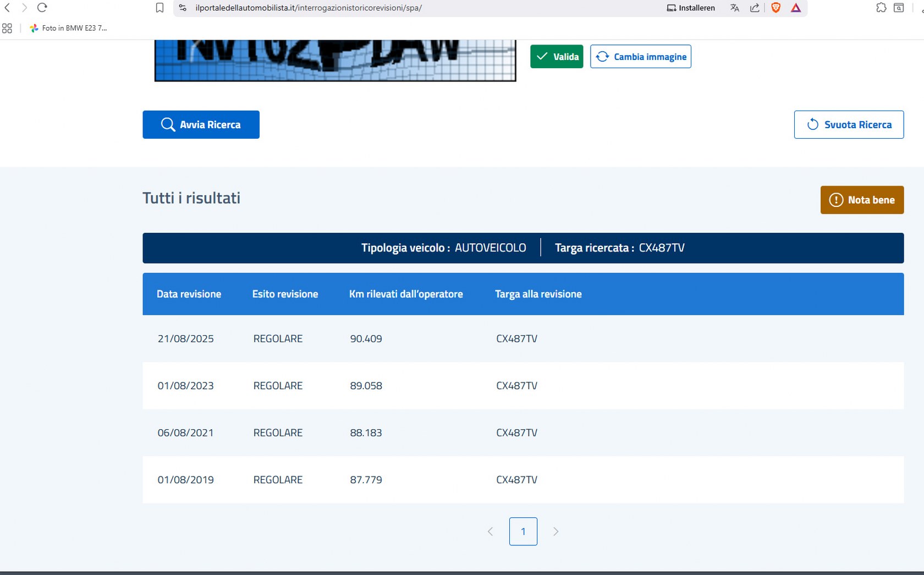Clear search with Svuota Ricerca
The width and height of the screenshot is (924, 575).
pos(849,125)
